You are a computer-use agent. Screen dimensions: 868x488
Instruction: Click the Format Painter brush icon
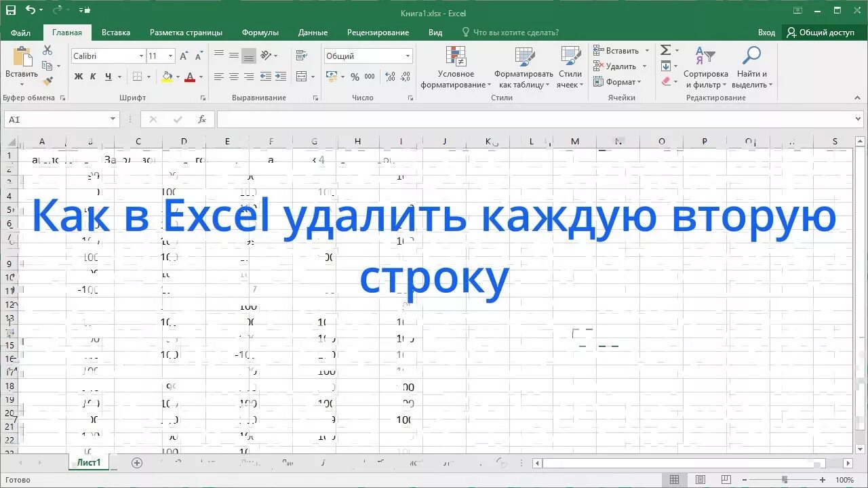click(x=47, y=81)
